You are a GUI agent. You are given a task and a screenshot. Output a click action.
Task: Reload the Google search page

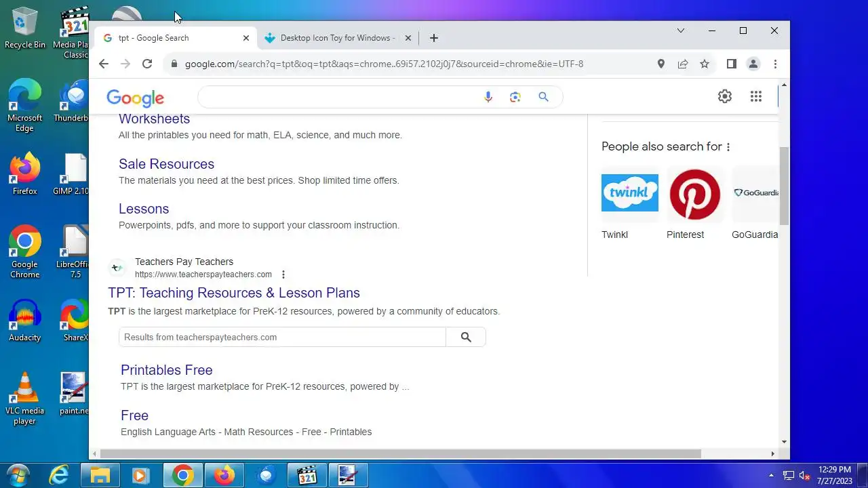[x=146, y=64]
